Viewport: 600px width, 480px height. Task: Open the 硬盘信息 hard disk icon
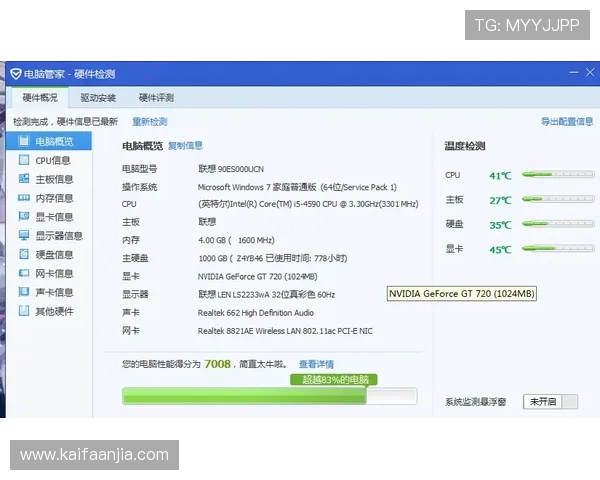click(24, 254)
